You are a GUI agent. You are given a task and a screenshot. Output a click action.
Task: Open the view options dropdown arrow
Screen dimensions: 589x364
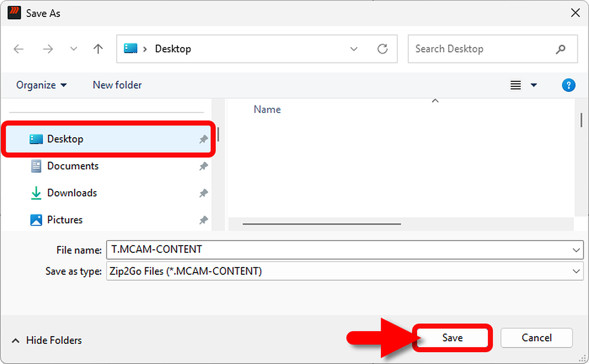coord(534,85)
